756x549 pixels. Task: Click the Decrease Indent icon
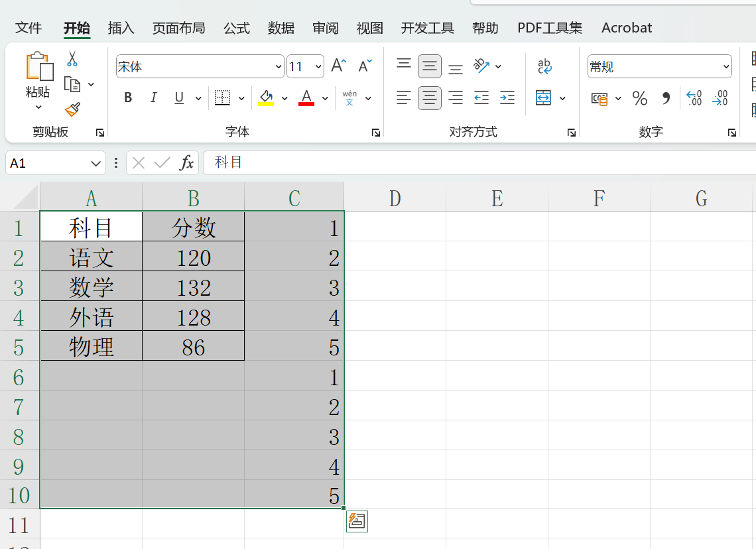click(481, 98)
